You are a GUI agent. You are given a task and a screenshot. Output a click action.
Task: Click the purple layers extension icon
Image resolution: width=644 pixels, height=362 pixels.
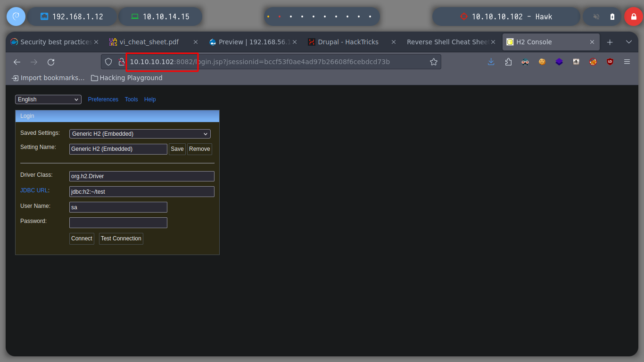point(559,62)
